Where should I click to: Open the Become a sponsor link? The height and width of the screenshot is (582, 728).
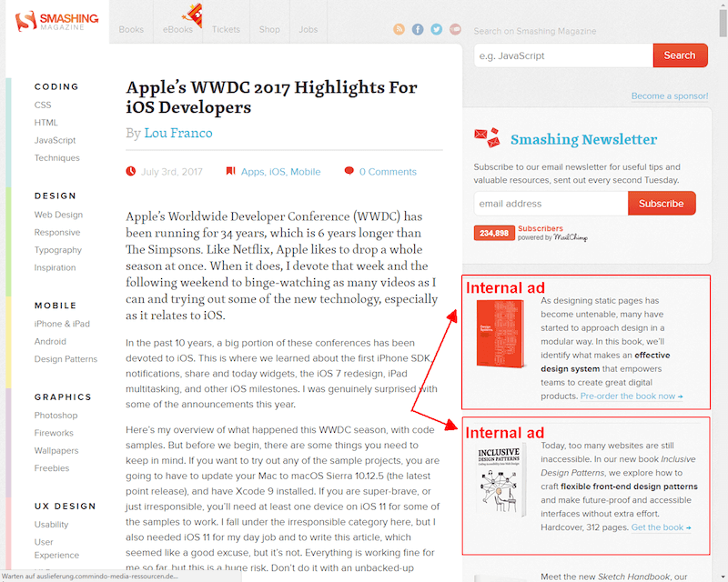point(670,96)
